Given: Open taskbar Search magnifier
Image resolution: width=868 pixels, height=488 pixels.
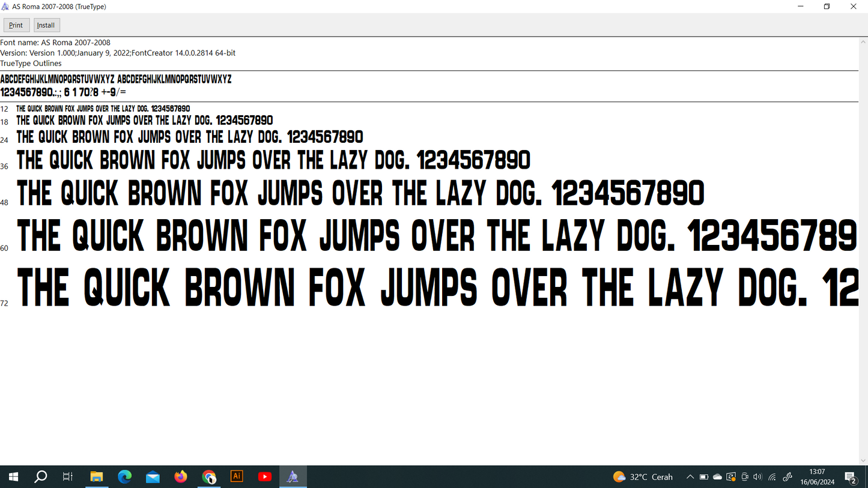Looking at the screenshot, I should point(41,477).
